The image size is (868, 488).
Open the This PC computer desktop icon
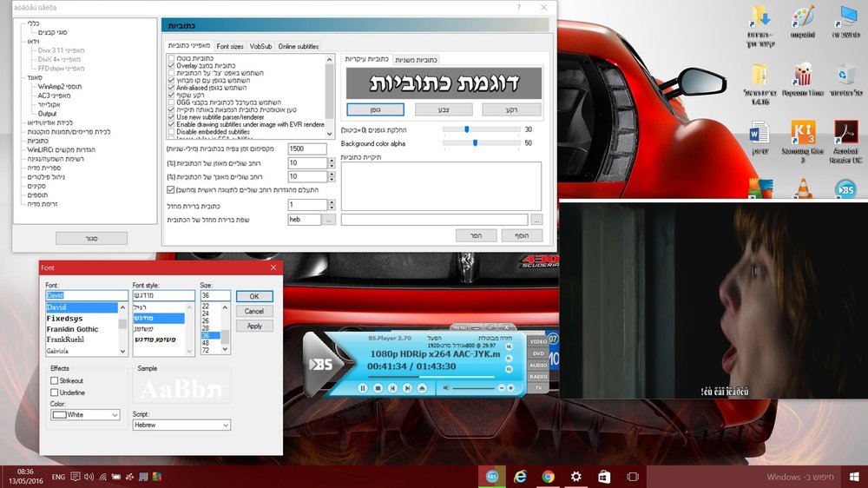(x=845, y=23)
